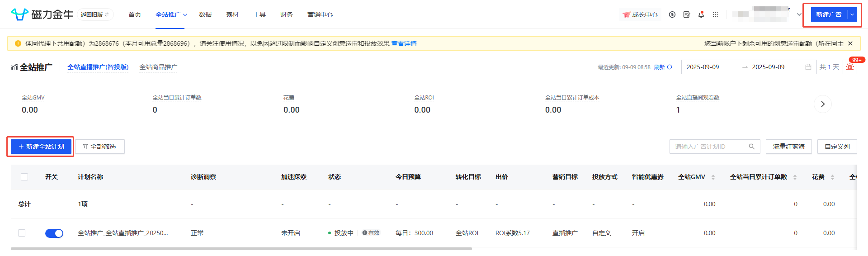Click the table horizontal scrollbar
The width and height of the screenshot is (868, 256).
coord(241,249)
